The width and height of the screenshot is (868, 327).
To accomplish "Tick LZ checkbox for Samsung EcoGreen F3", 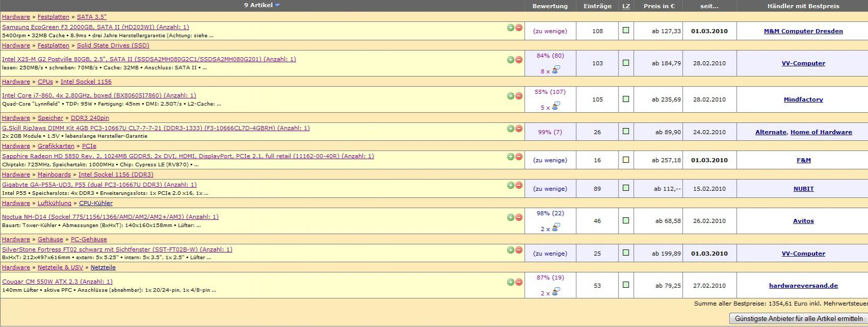I will [x=626, y=31].
